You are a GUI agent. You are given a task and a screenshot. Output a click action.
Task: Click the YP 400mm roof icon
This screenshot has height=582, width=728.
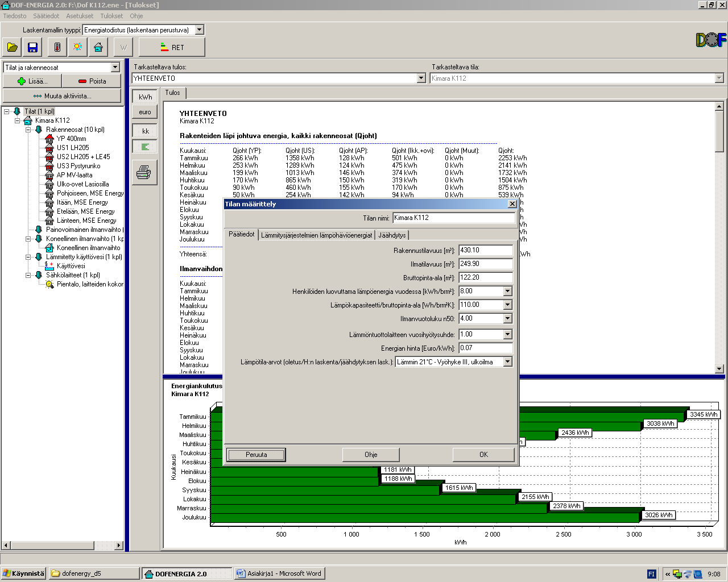(x=49, y=139)
